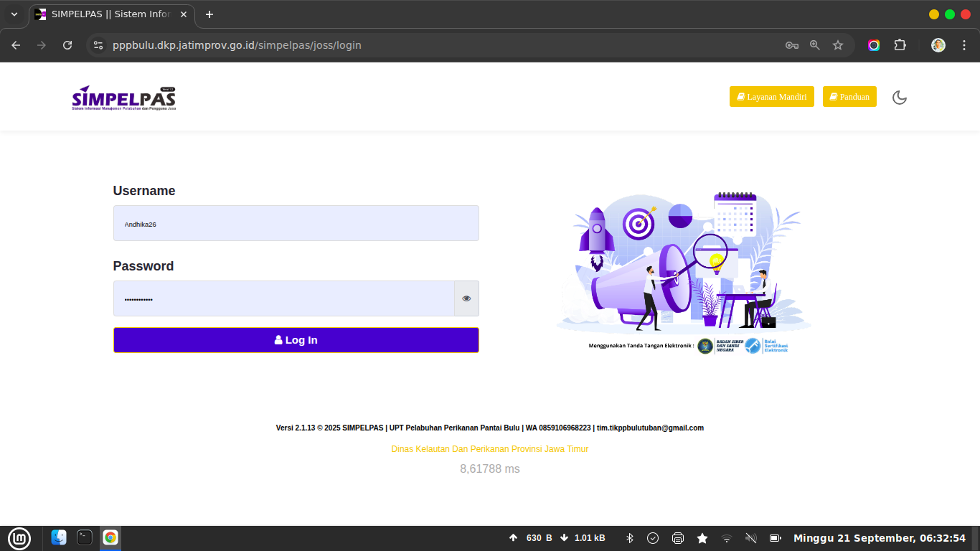The image size is (980, 551).
Task: Open the Panduan guide
Action: (x=849, y=97)
